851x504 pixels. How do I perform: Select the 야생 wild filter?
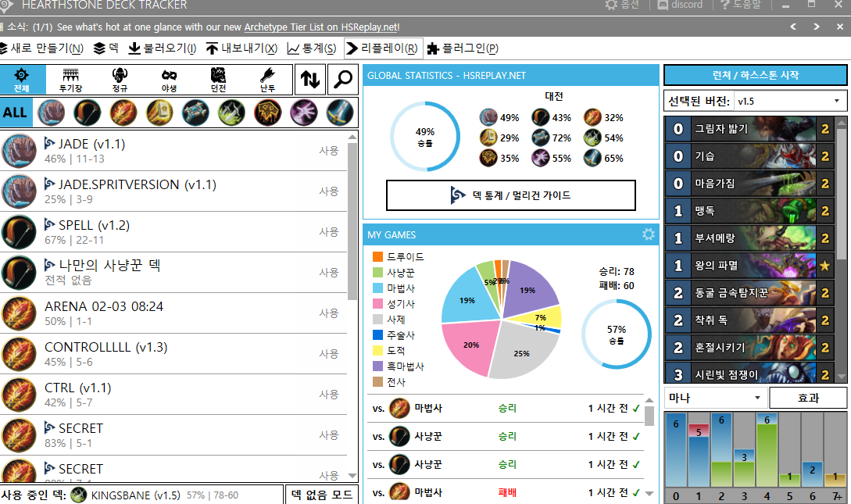[x=169, y=79]
